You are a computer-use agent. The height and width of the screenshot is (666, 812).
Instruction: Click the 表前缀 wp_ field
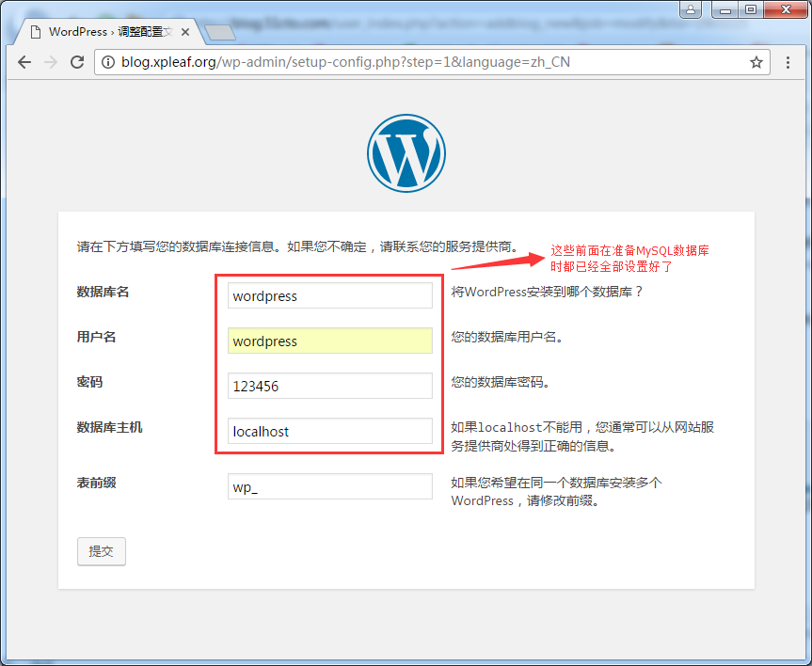pyautogui.click(x=330, y=486)
